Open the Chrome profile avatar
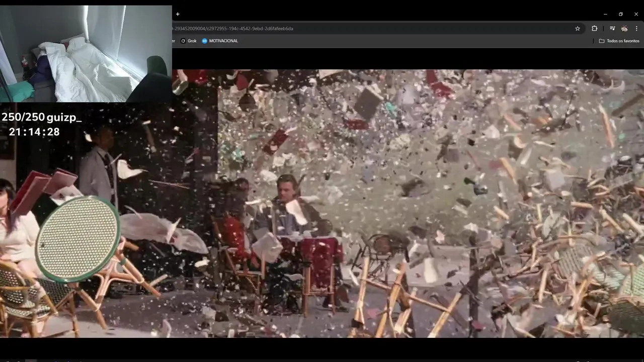Image resolution: width=644 pixels, height=362 pixels. pyautogui.click(x=624, y=29)
